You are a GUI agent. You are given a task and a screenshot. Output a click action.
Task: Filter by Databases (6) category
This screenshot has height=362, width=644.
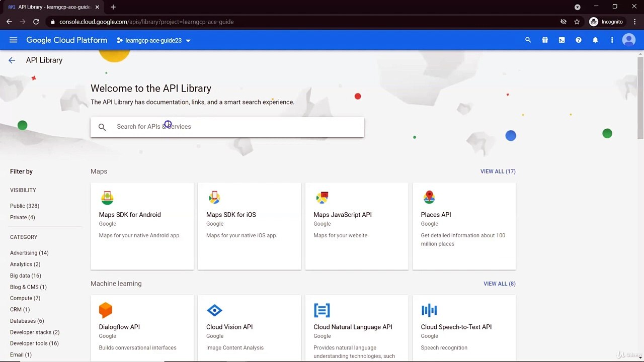[x=27, y=321]
